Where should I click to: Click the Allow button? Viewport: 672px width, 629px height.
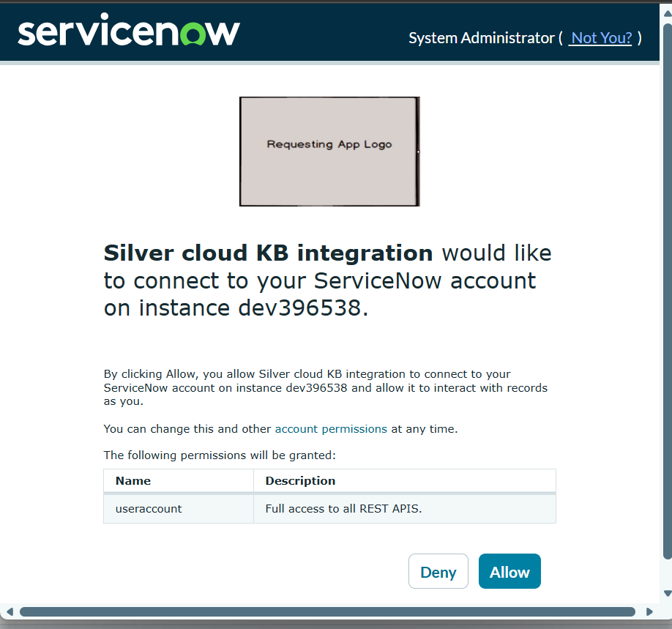click(509, 571)
